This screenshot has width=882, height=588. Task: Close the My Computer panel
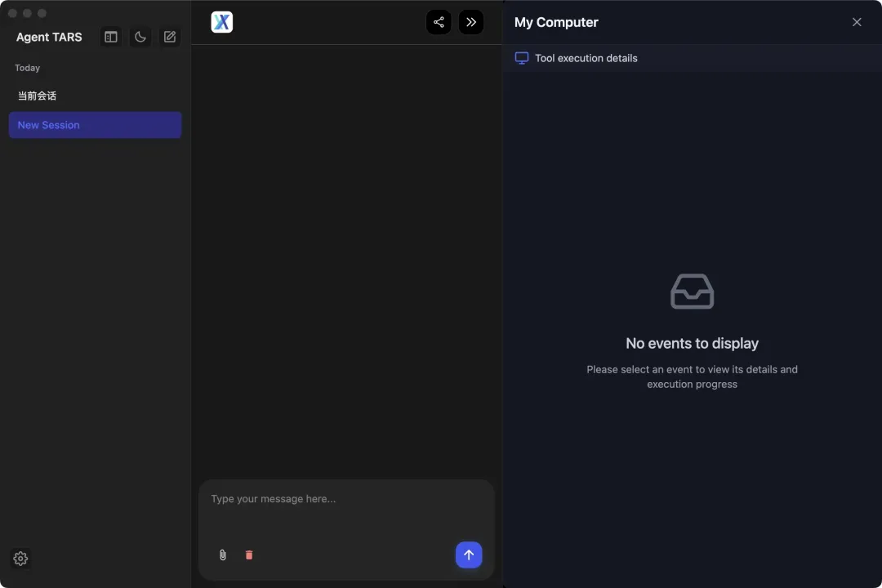[857, 22]
